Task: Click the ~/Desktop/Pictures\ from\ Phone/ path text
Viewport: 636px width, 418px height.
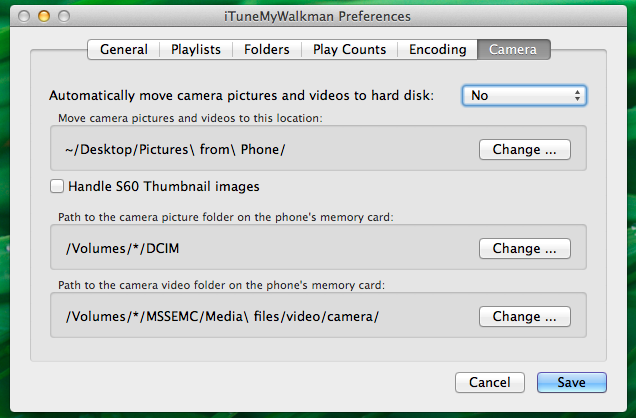Action: [175, 150]
